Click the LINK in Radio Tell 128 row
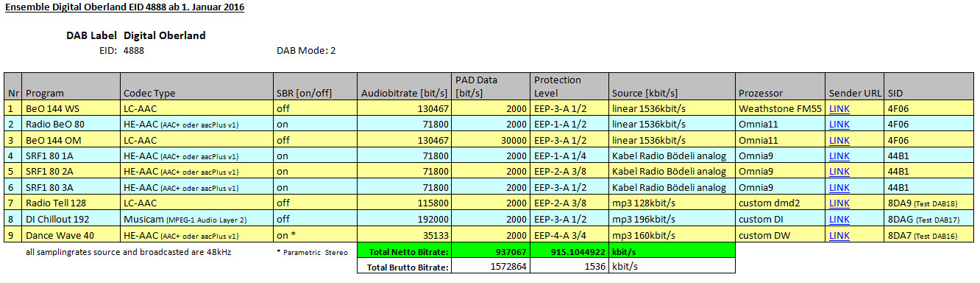This screenshot has height=283, width=980. click(839, 203)
